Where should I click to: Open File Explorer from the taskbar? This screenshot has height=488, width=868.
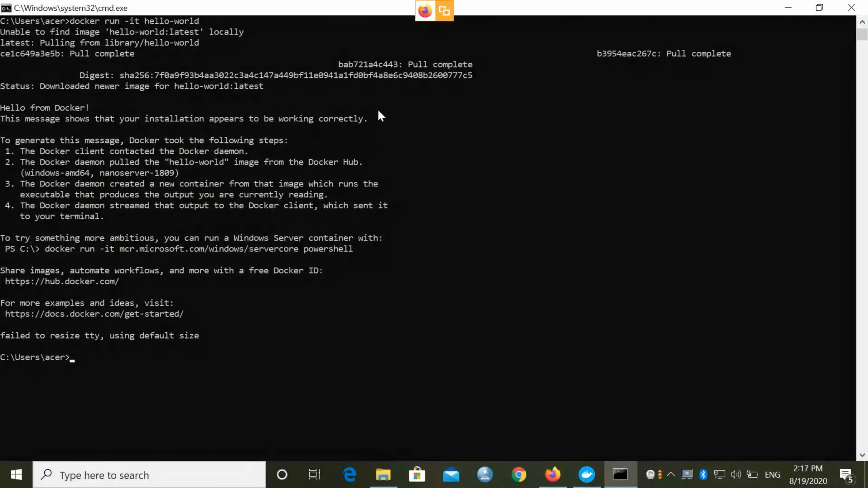point(383,474)
